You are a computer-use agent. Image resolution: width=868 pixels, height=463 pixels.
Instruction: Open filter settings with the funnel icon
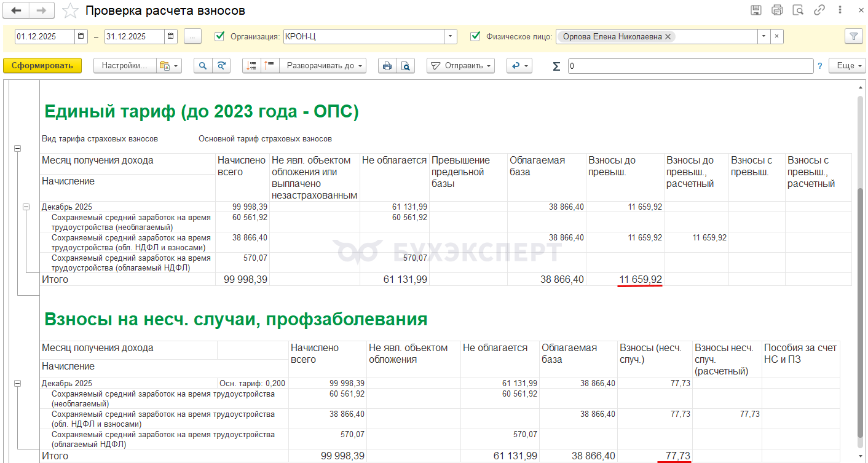click(x=853, y=36)
